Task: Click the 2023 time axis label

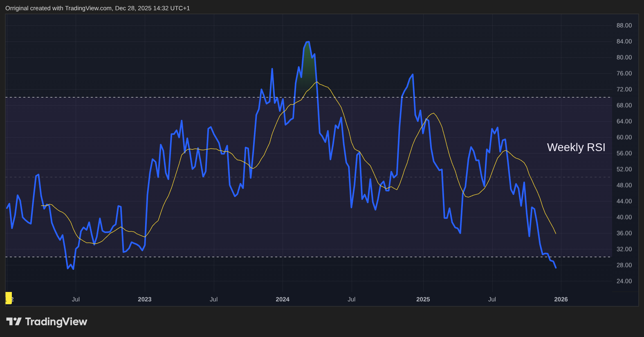Action: coord(145,299)
